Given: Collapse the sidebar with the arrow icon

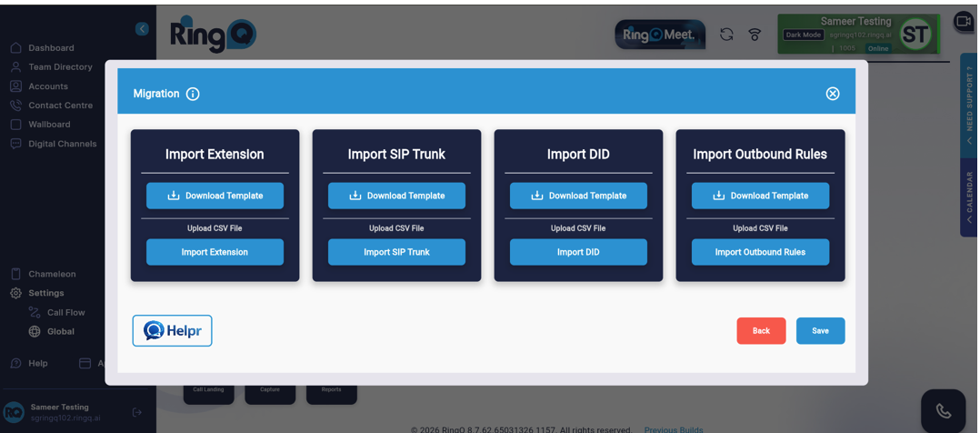Looking at the screenshot, I should coord(143,29).
